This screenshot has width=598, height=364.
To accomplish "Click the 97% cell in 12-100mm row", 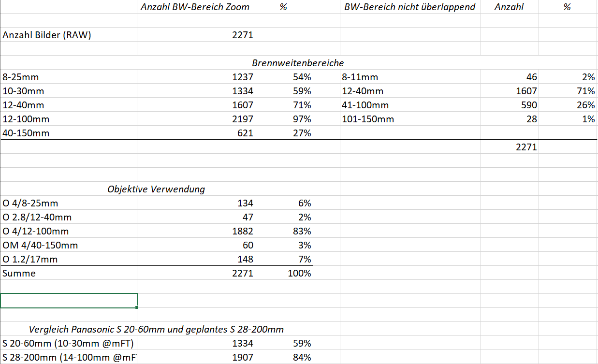I will pos(302,119).
